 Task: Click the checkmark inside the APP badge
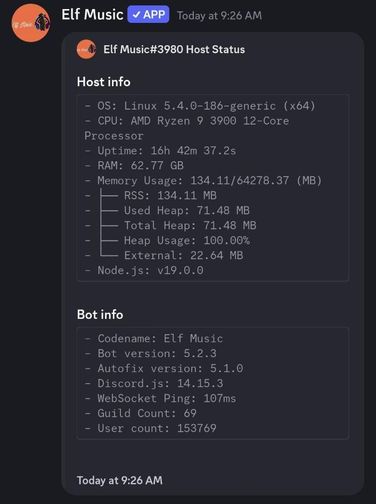point(136,15)
